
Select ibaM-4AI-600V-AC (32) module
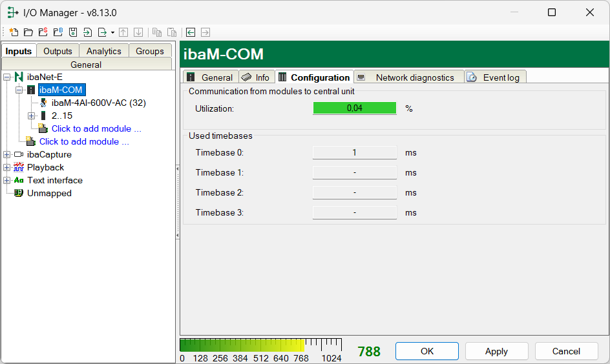(x=99, y=103)
